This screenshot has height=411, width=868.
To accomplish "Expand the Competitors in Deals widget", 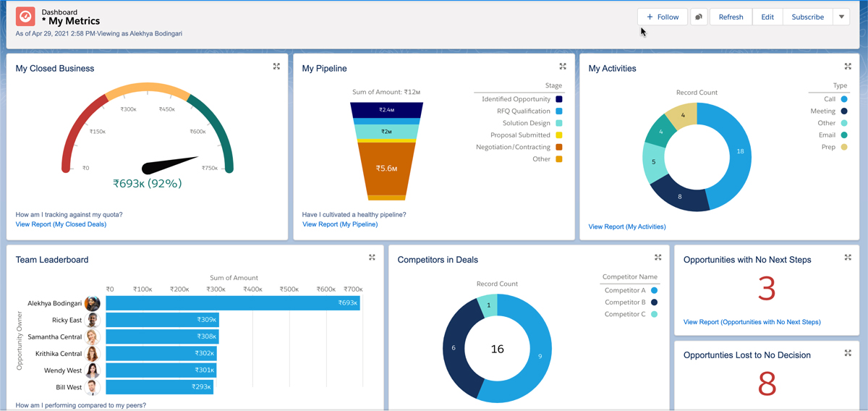I will pyautogui.click(x=658, y=258).
